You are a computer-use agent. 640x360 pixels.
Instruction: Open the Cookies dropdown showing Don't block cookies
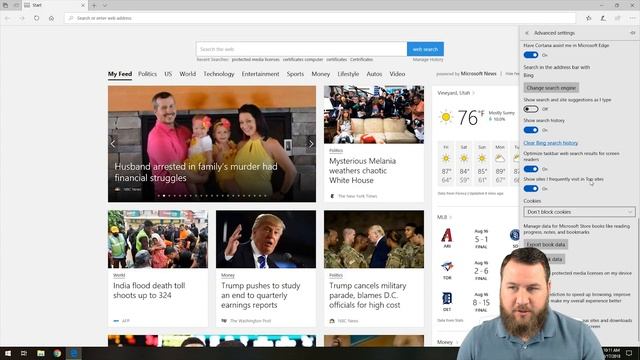[x=579, y=212]
